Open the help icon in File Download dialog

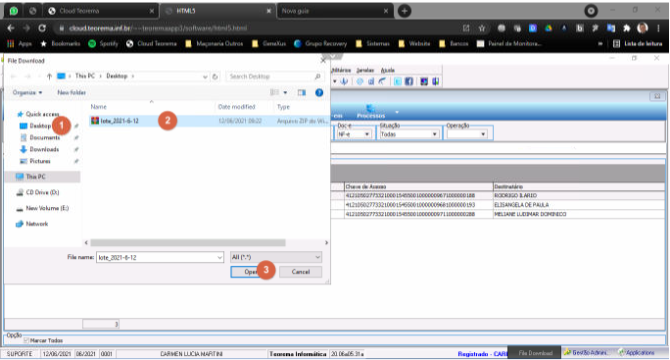click(319, 93)
